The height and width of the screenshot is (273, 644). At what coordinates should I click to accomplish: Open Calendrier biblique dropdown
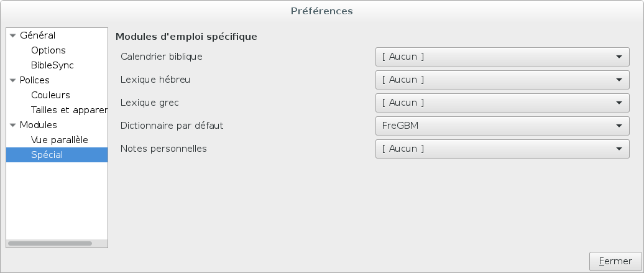click(502, 57)
